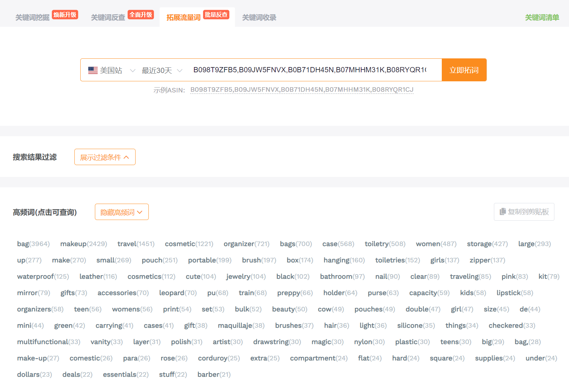Viewport: 569px width, 392px height.
Task: Switch to the 关键词反查 tab
Action: pos(108,17)
